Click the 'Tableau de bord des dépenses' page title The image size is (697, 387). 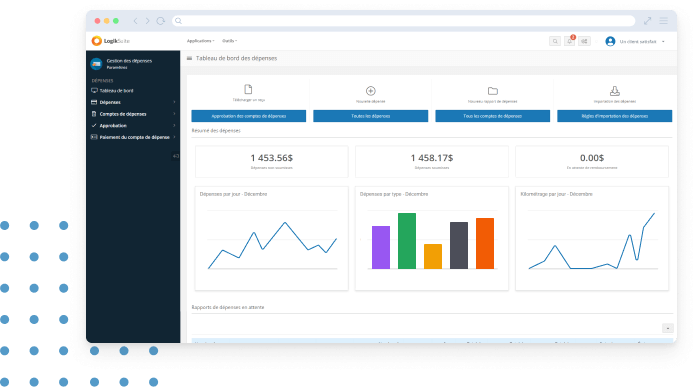pyautogui.click(x=236, y=58)
